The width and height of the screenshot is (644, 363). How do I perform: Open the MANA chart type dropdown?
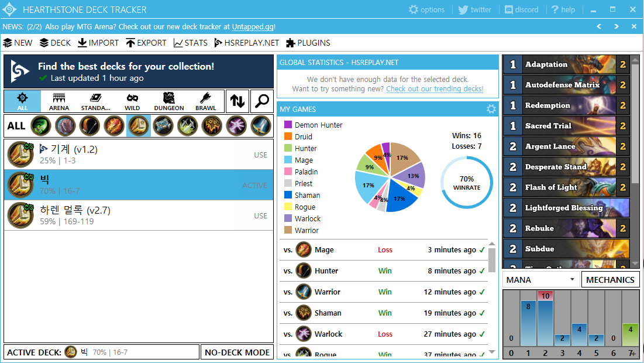tap(541, 279)
